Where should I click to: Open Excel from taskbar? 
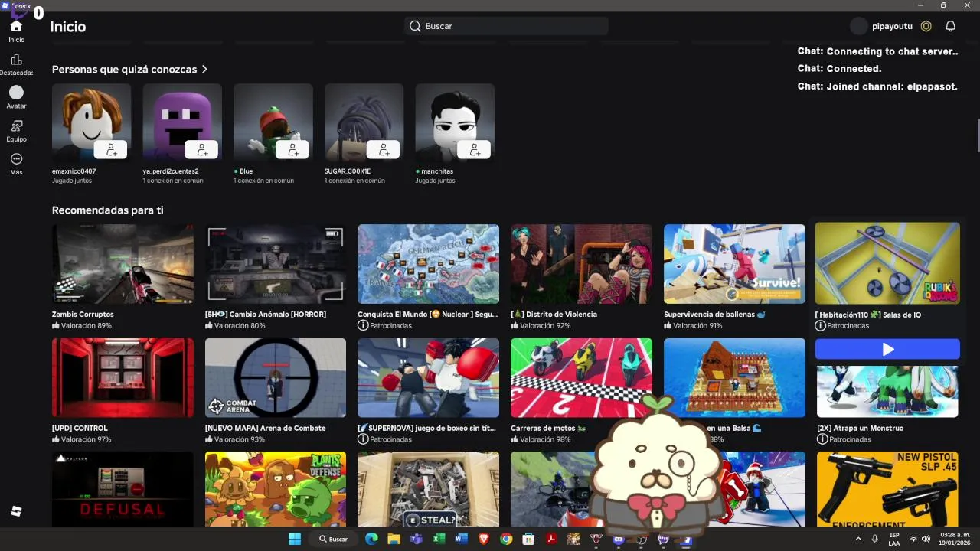coord(439,539)
